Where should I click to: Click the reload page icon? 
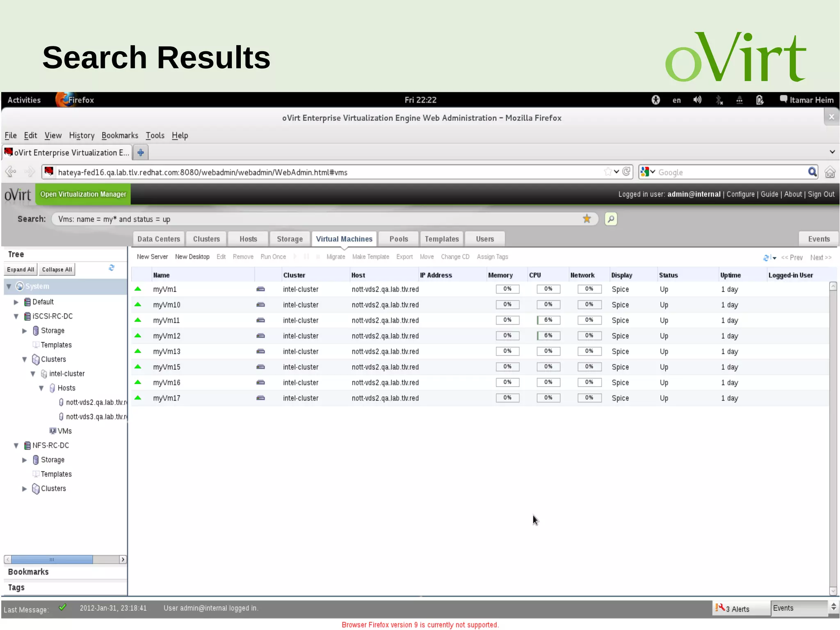[x=626, y=172]
